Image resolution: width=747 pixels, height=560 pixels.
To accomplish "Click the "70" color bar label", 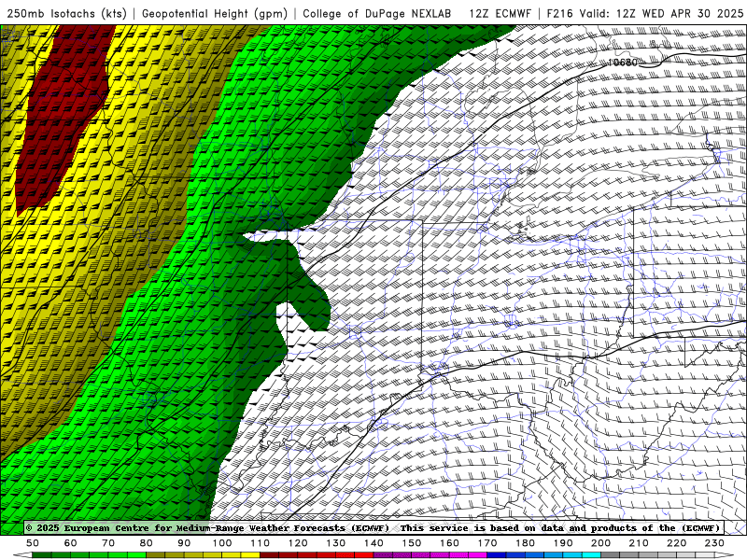I will pos(108,543).
